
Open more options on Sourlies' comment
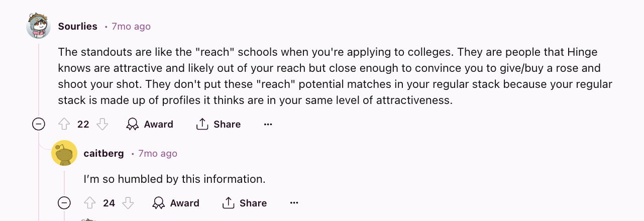(268, 124)
